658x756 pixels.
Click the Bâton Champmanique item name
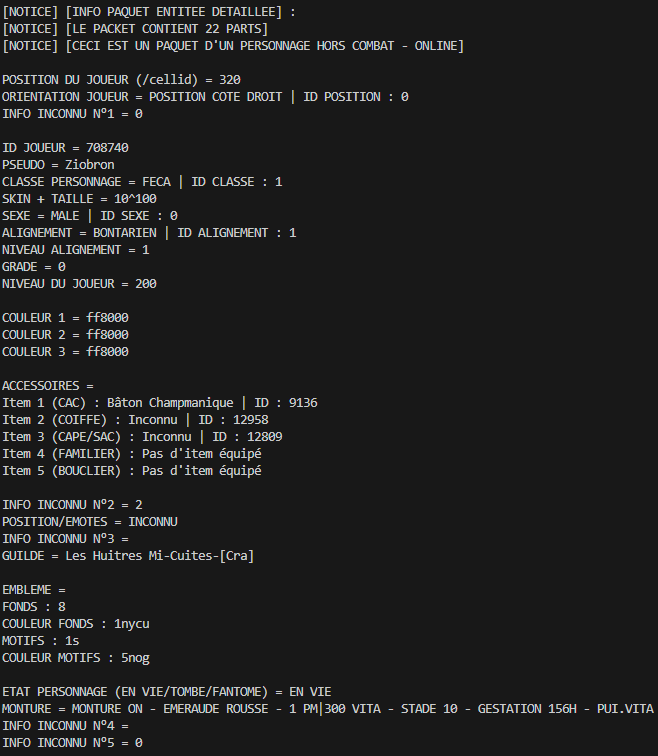point(170,403)
